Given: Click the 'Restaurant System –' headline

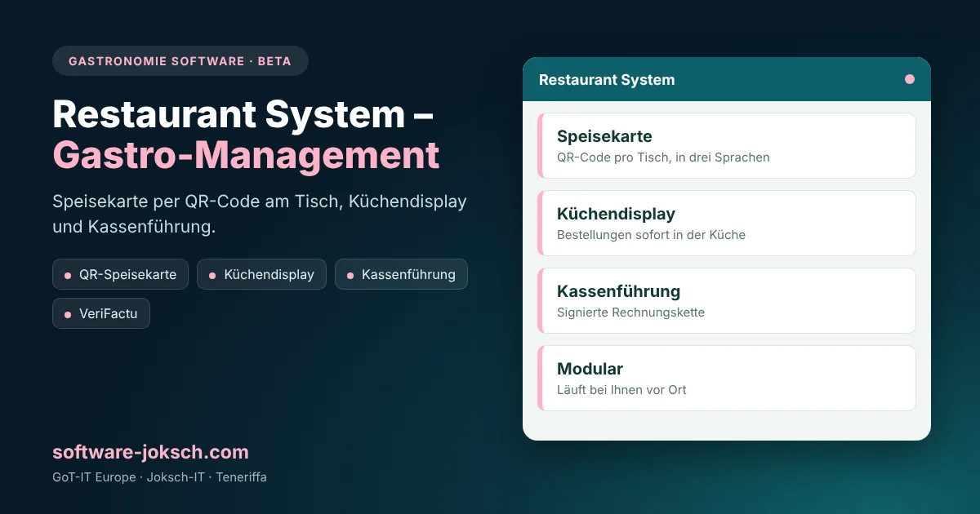Looking at the screenshot, I should (x=243, y=114).
